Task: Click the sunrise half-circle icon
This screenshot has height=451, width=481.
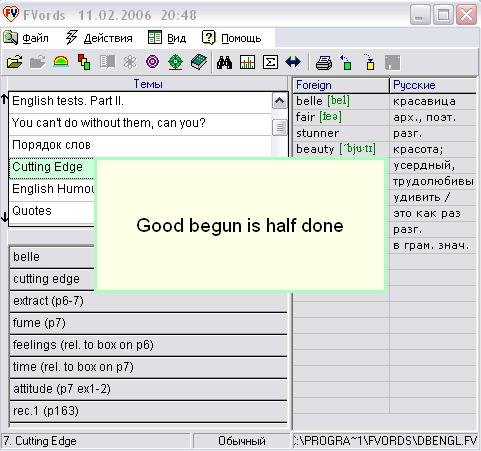Action: [61, 62]
